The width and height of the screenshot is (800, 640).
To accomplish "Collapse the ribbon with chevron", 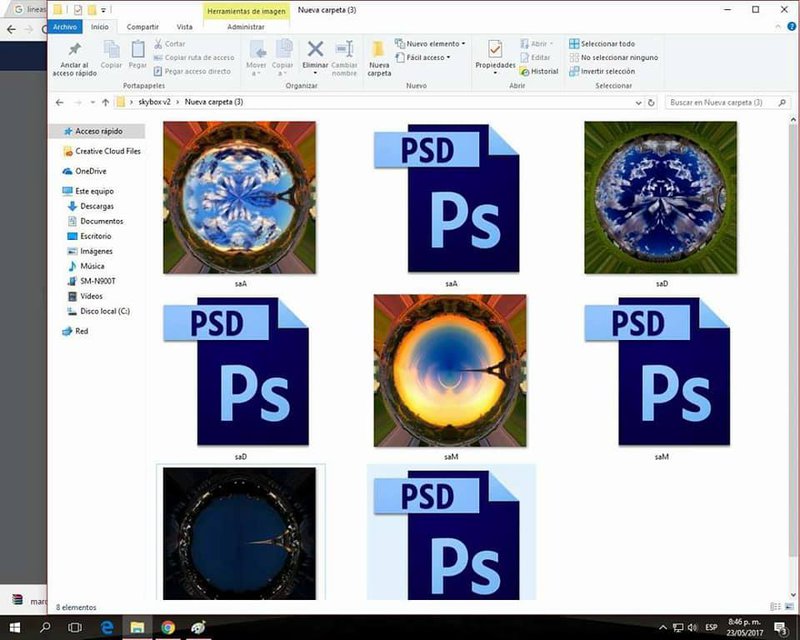I will [x=778, y=27].
